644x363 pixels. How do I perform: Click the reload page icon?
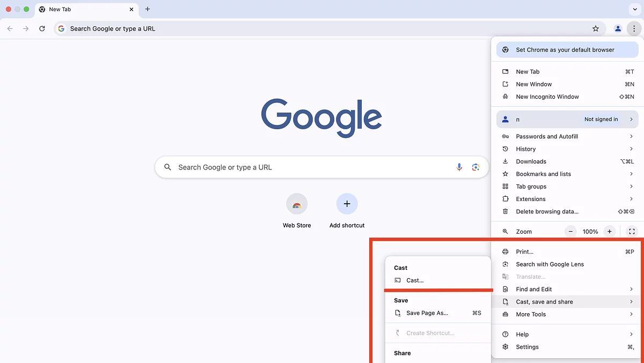pos(42,28)
